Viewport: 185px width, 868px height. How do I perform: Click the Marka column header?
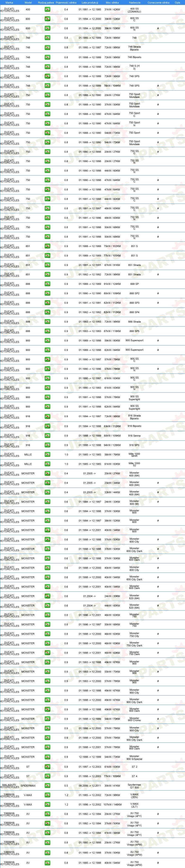(x=9, y=2)
